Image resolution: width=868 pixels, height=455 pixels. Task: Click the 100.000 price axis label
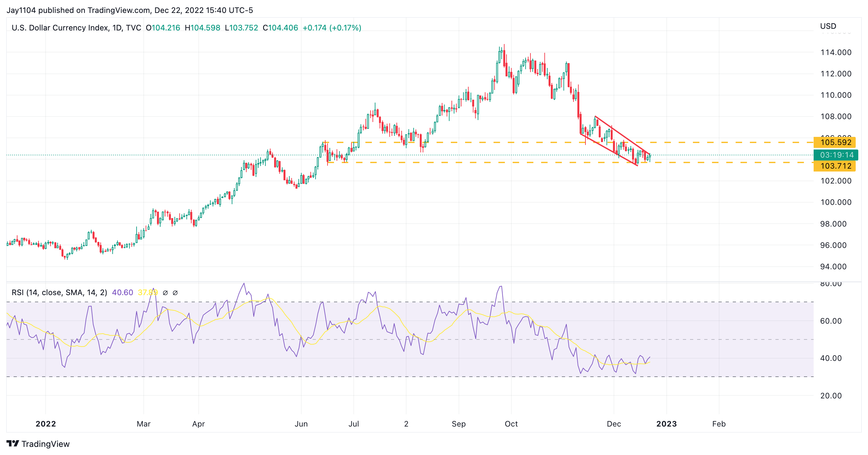pyautogui.click(x=836, y=202)
